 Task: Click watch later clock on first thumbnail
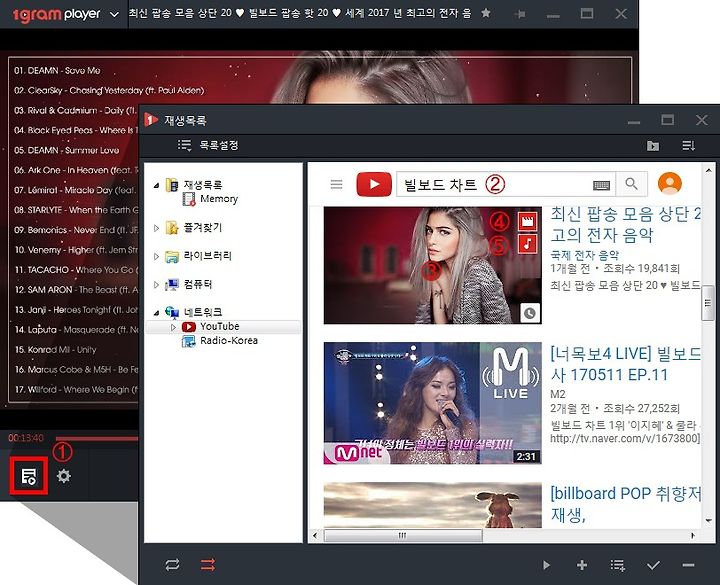point(529,313)
